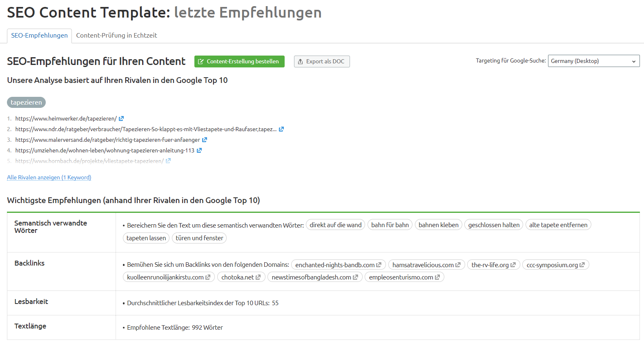Click 'Semantisch verwandte Wörter' row label
Viewport: 644px width, 344px height.
(x=51, y=227)
